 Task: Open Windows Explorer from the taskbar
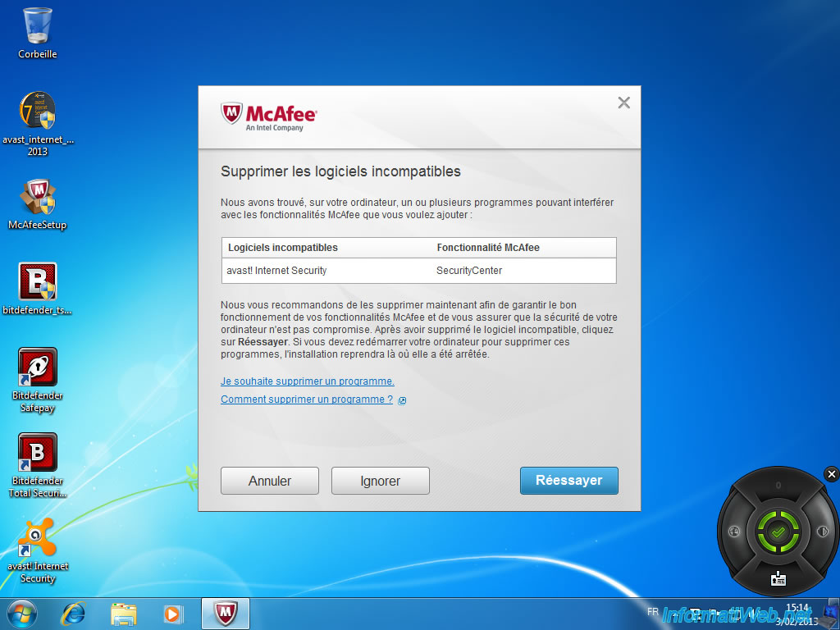tap(124, 614)
